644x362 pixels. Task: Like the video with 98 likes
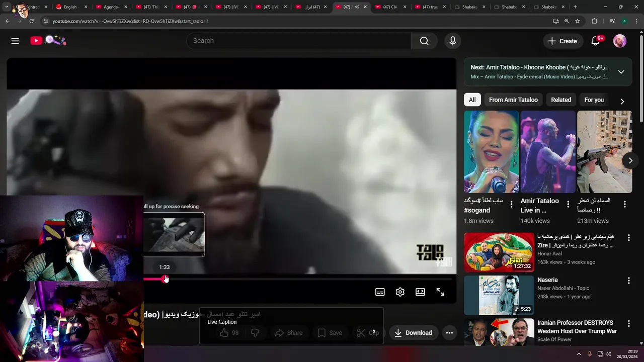pyautogui.click(x=229, y=333)
